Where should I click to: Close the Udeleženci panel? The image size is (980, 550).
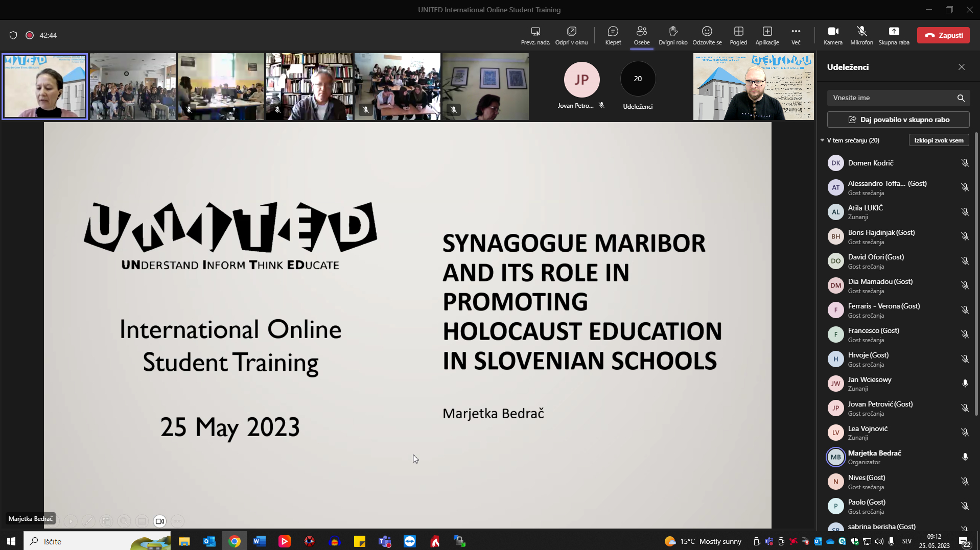[x=962, y=67]
